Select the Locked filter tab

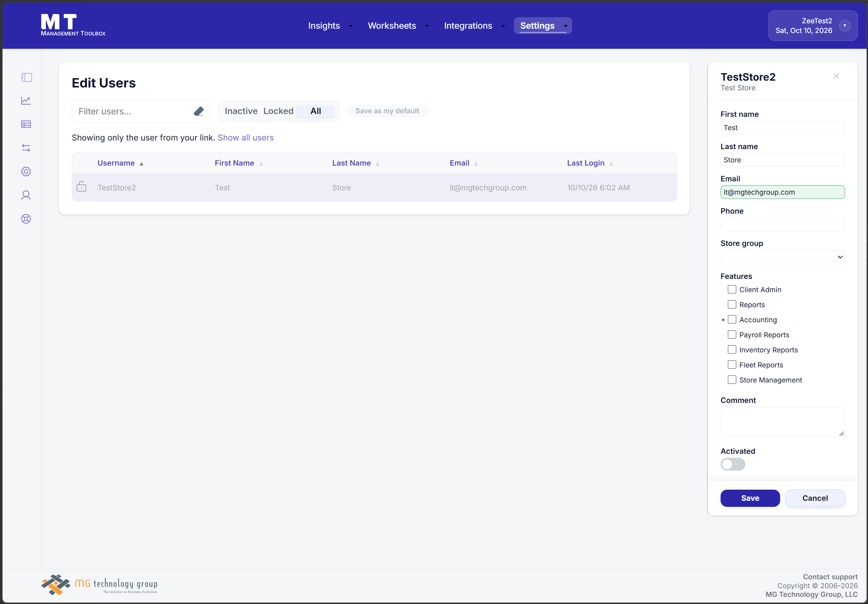(278, 111)
